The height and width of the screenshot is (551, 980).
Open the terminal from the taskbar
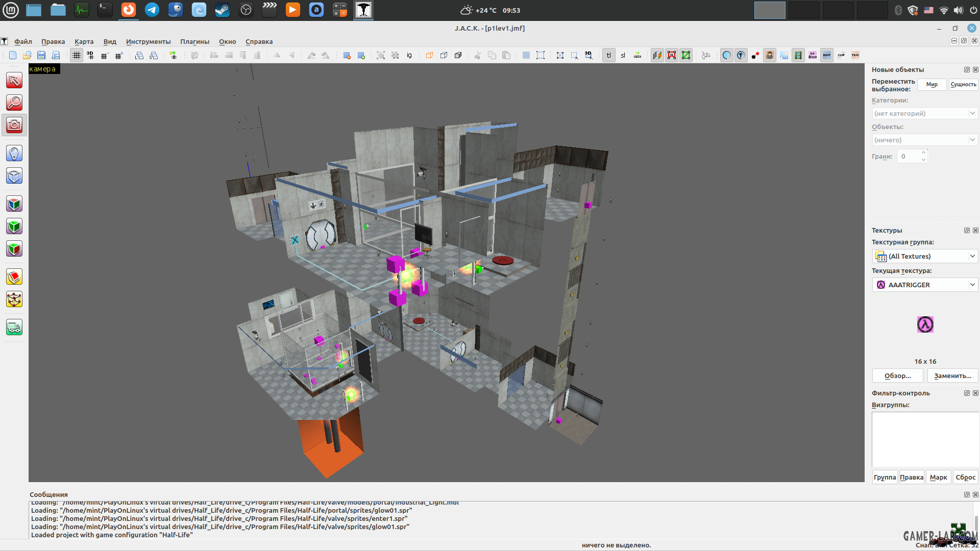click(105, 10)
